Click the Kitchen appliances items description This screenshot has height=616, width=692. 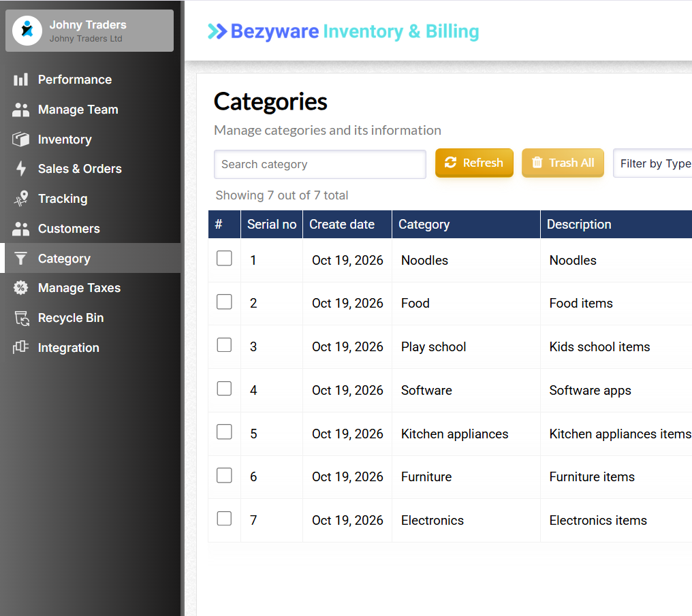click(620, 434)
